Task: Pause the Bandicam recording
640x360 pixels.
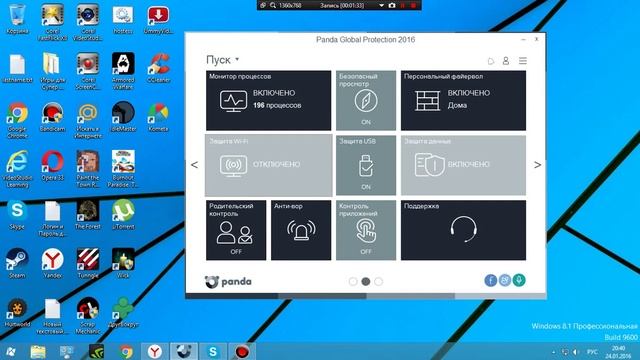Action: click(403, 5)
